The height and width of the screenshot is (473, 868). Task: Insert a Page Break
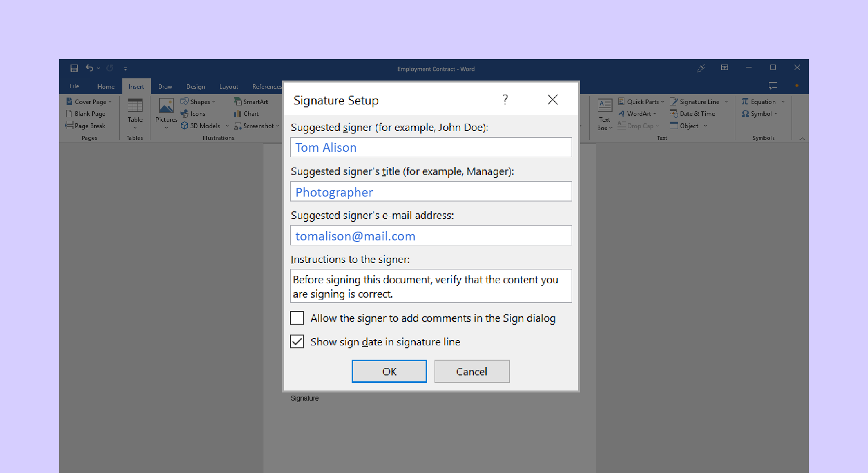[x=89, y=126]
